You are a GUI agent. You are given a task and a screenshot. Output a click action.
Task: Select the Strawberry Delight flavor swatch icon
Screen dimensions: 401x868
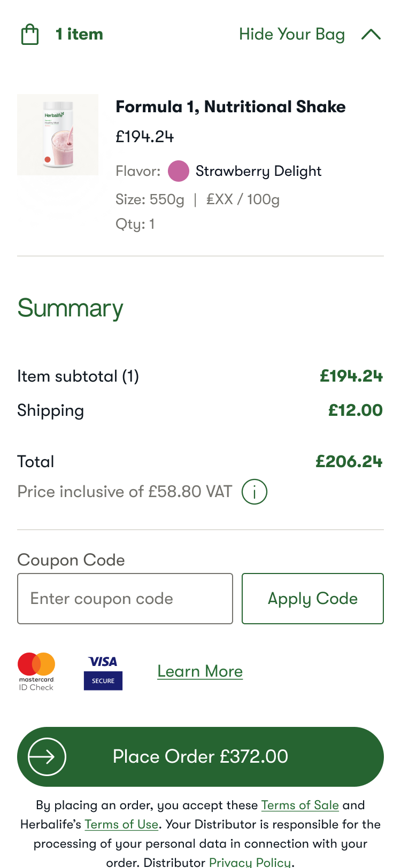[179, 172]
